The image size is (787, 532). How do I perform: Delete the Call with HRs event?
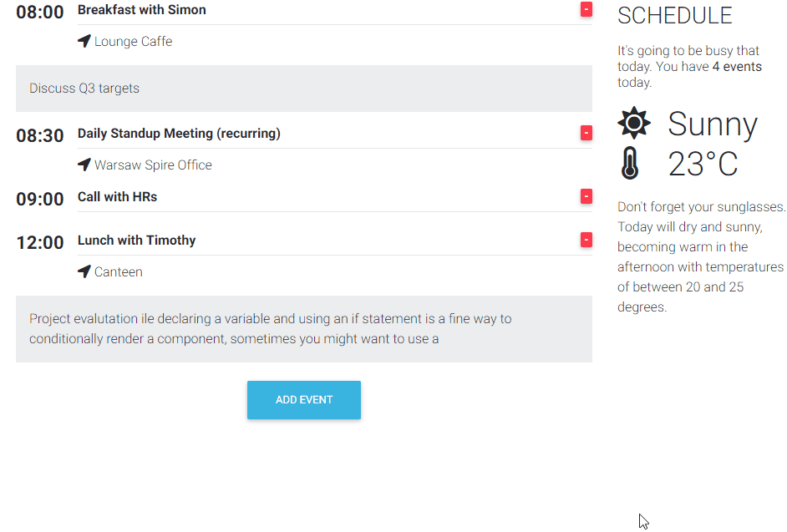tap(586, 196)
